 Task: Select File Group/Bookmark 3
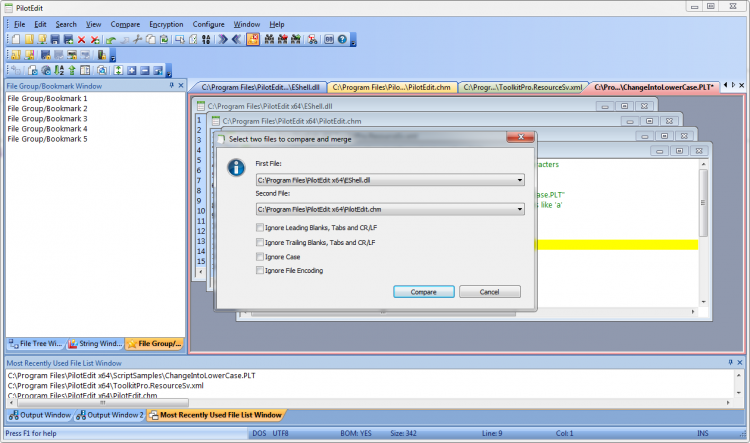[x=47, y=118]
